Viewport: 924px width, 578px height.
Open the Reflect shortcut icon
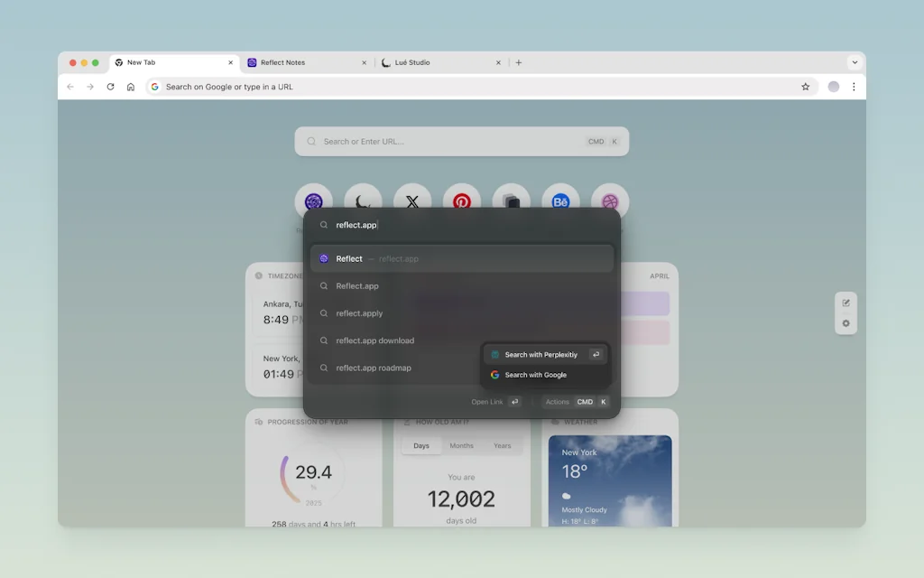[x=313, y=200]
